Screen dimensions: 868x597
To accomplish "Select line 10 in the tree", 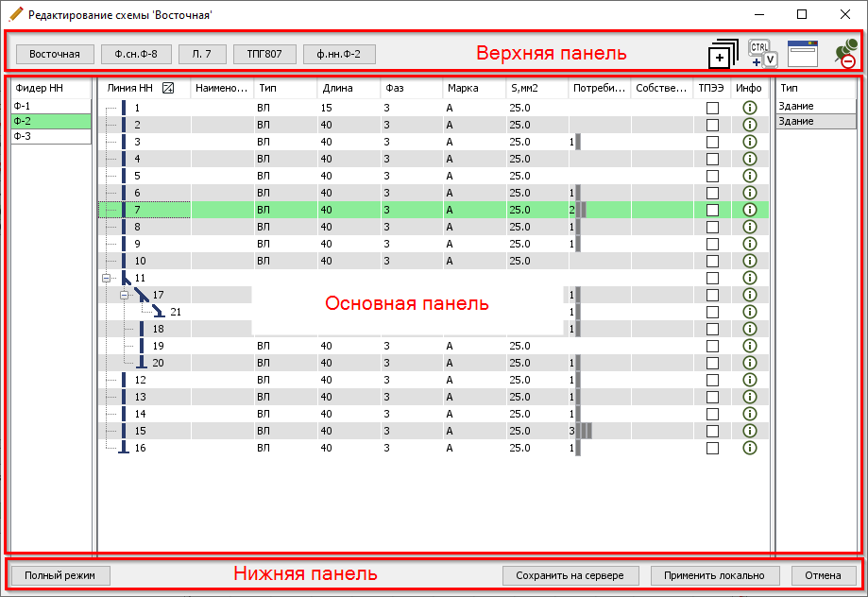I will [x=140, y=261].
